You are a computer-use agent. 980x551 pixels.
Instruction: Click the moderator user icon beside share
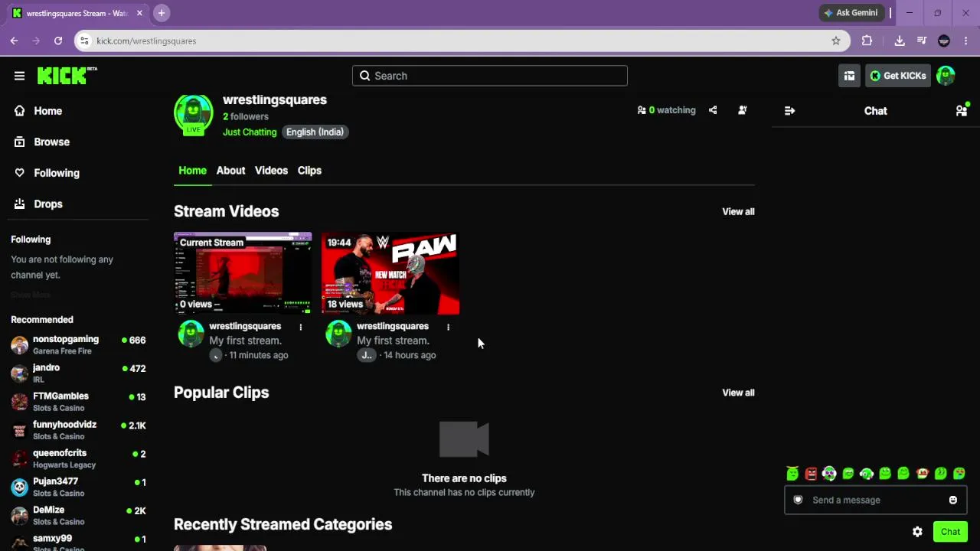[742, 110]
